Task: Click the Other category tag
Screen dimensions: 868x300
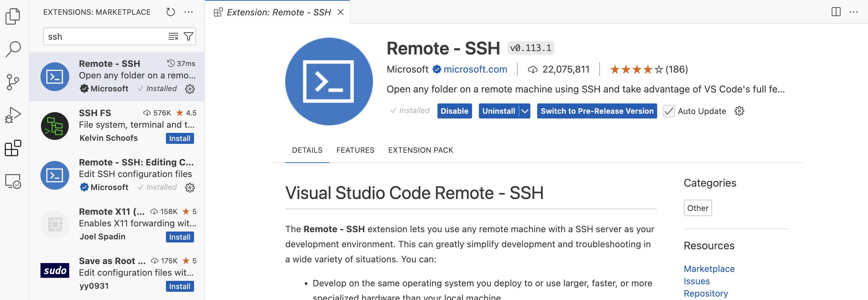Action: pyautogui.click(x=698, y=208)
